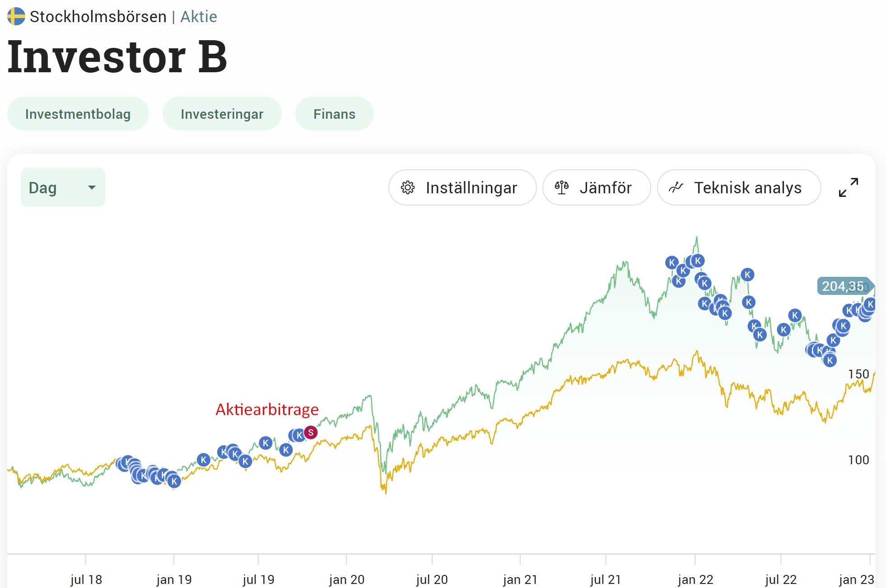Open Teknisk analys panel
Screen dimensions: 886x588
point(739,187)
